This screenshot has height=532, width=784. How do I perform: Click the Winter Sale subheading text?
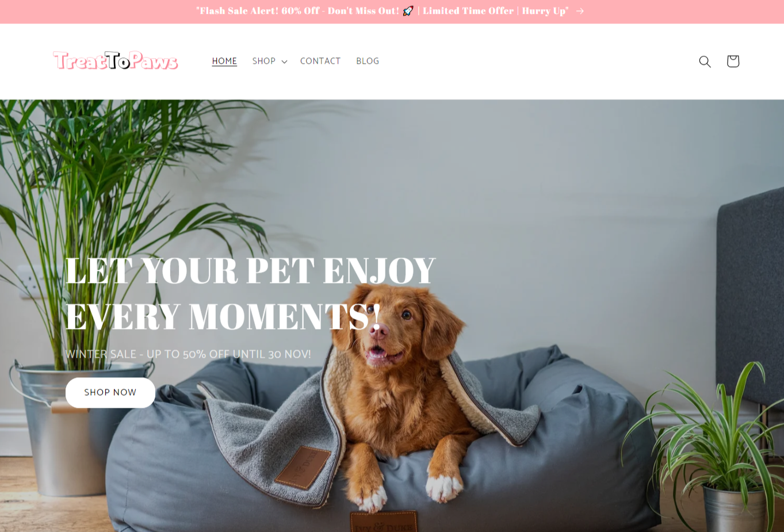pyautogui.click(x=188, y=354)
